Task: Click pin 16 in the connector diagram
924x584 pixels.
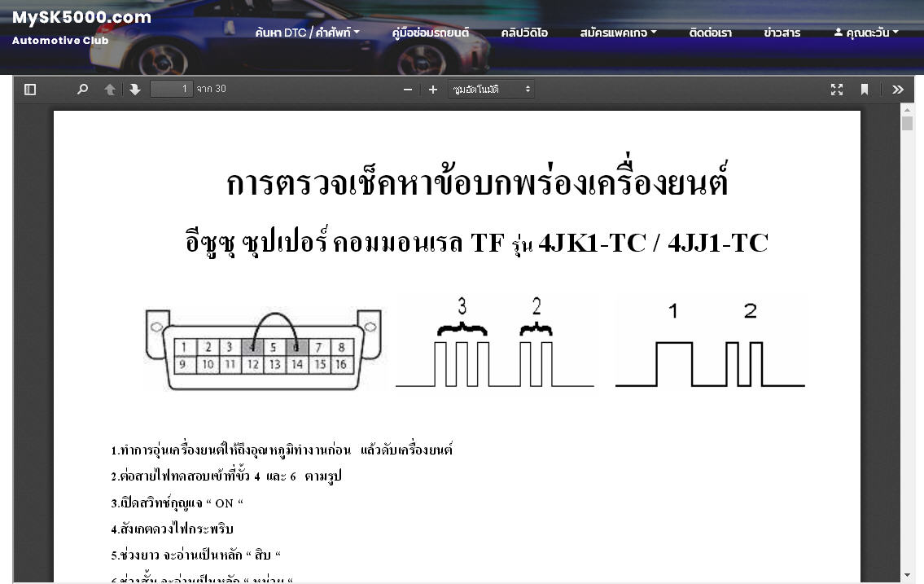Action: pyautogui.click(x=341, y=365)
